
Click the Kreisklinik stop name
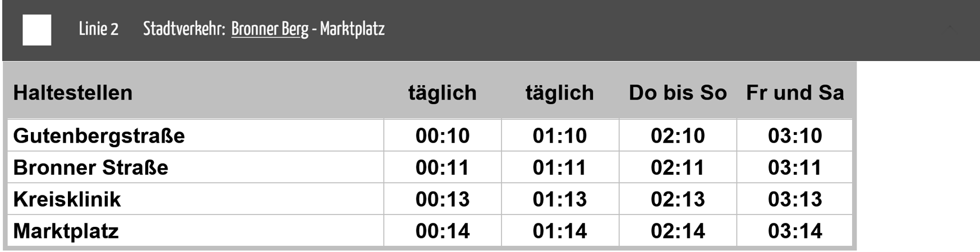click(x=67, y=199)
